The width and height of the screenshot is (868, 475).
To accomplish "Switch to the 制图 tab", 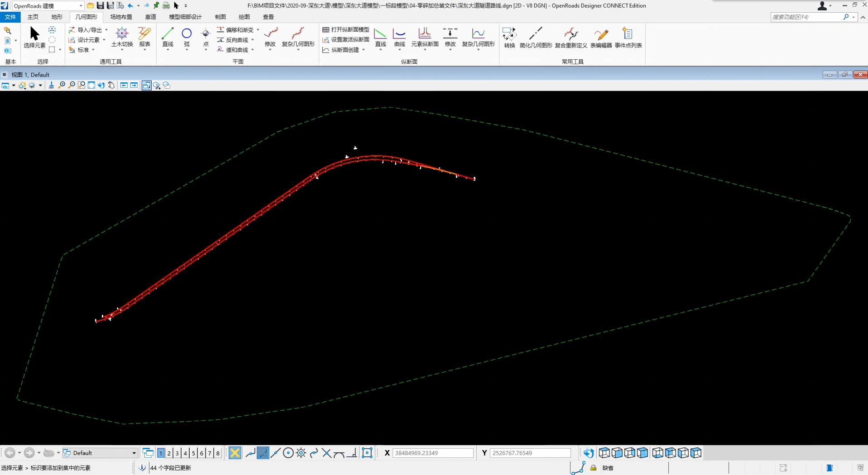I will click(x=221, y=17).
